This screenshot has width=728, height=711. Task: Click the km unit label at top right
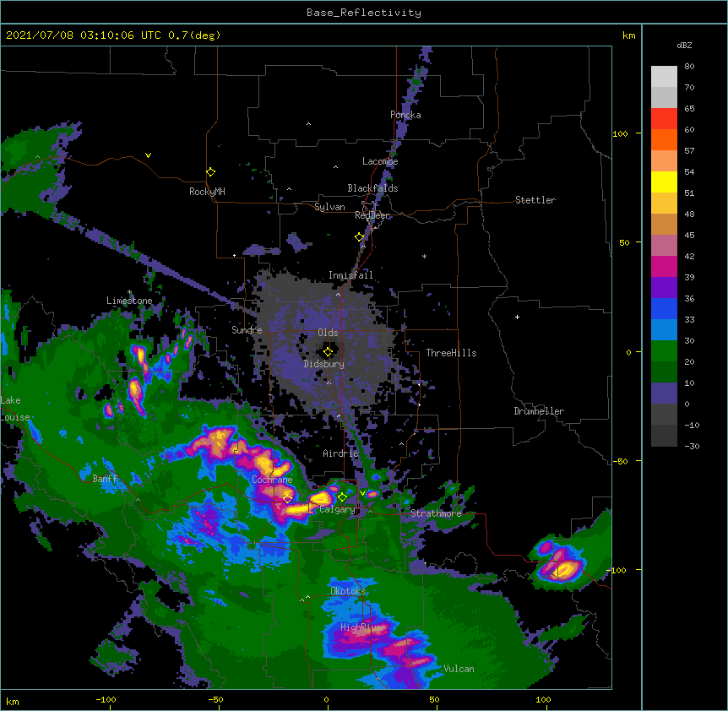[x=629, y=35]
